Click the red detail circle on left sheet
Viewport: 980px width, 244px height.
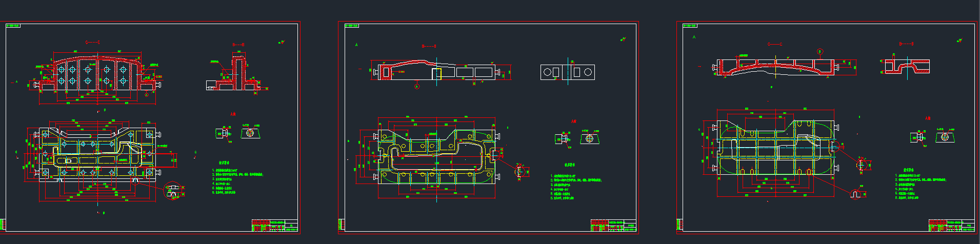[173, 191]
